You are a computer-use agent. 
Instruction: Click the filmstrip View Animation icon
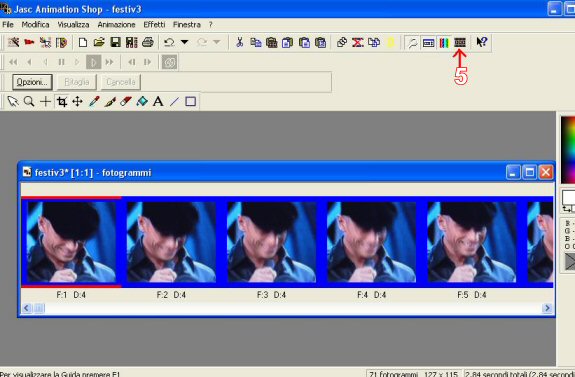click(x=460, y=43)
